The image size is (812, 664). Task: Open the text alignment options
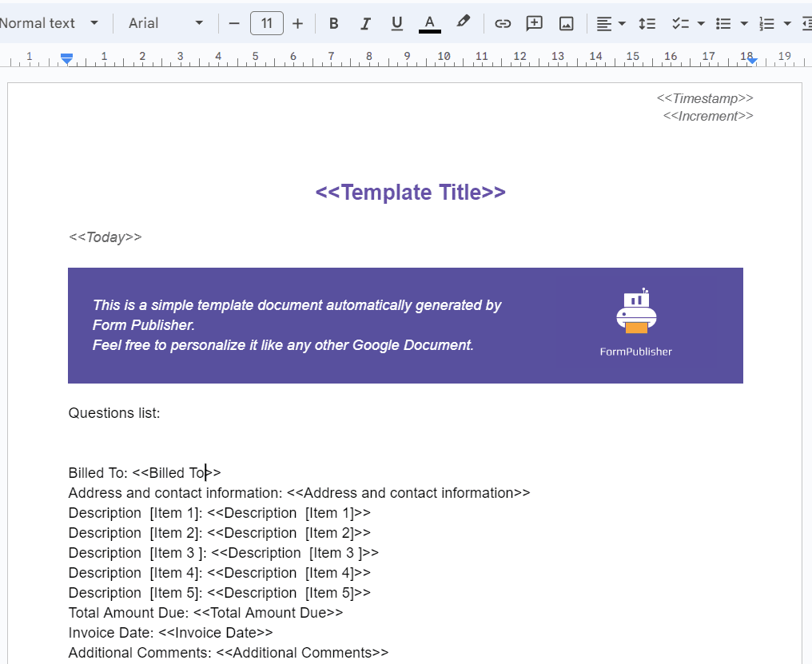(x=604, y=23)
